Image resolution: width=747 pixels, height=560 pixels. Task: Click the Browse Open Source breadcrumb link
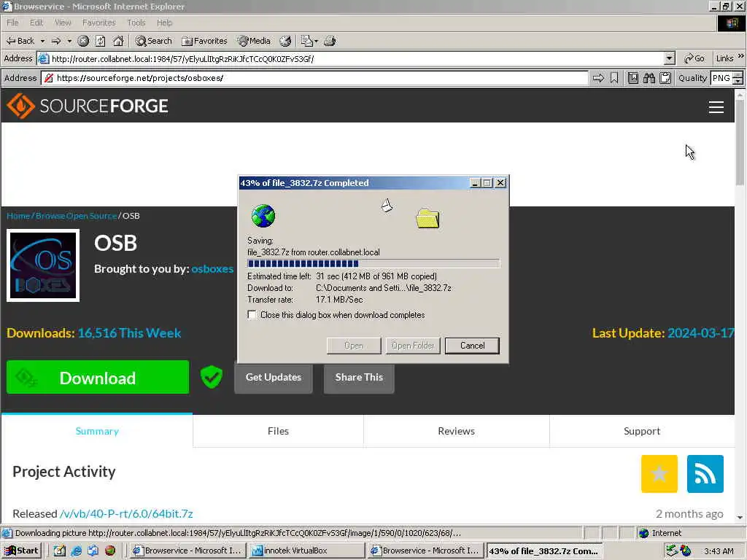click(x=76, y=216)
